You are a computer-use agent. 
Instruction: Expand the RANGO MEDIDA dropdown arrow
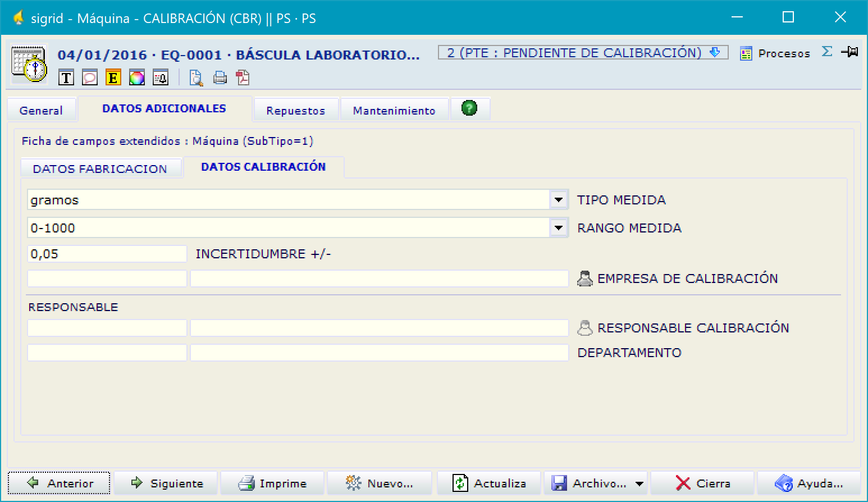click(559, 227)
